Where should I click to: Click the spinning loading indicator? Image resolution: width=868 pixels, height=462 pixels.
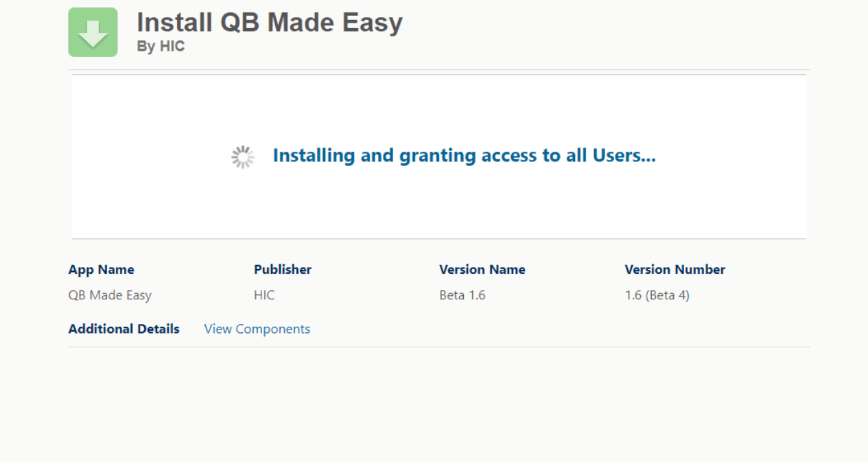pyautogui.click(x=242, y=157)
